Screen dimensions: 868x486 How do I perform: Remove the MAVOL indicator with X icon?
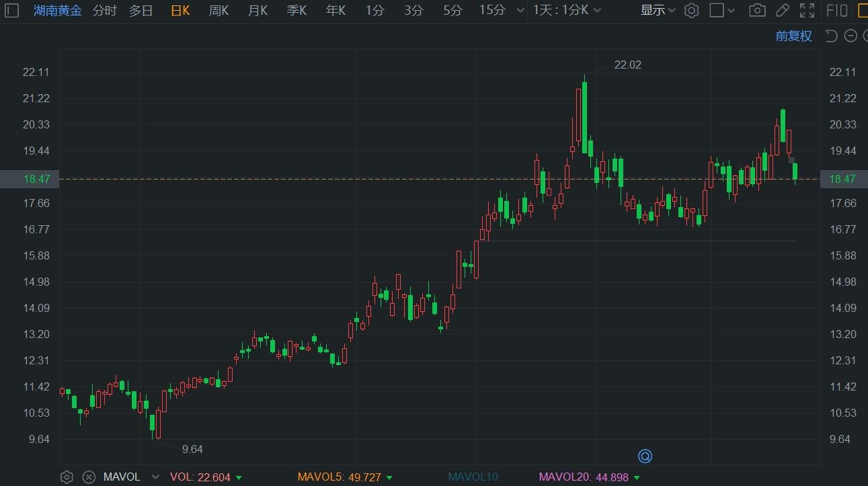coord(89,477)
